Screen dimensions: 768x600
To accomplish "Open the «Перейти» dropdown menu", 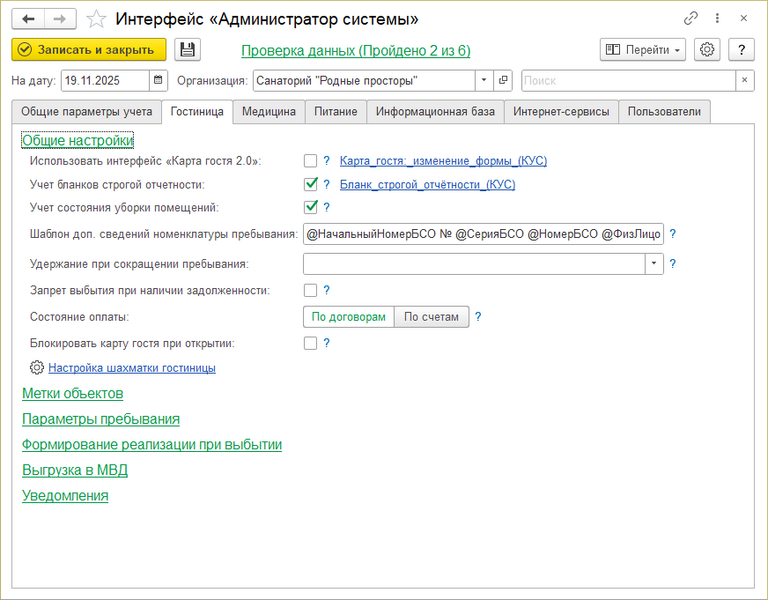I will point(643,50).
